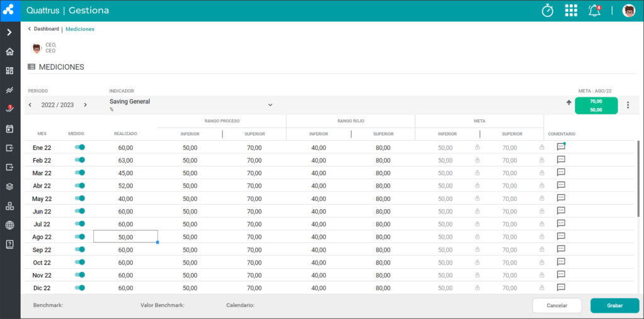The height and width of the screenshot is (319, 644).
Task: Open the calendar sidebar icon
Action: 10,129
